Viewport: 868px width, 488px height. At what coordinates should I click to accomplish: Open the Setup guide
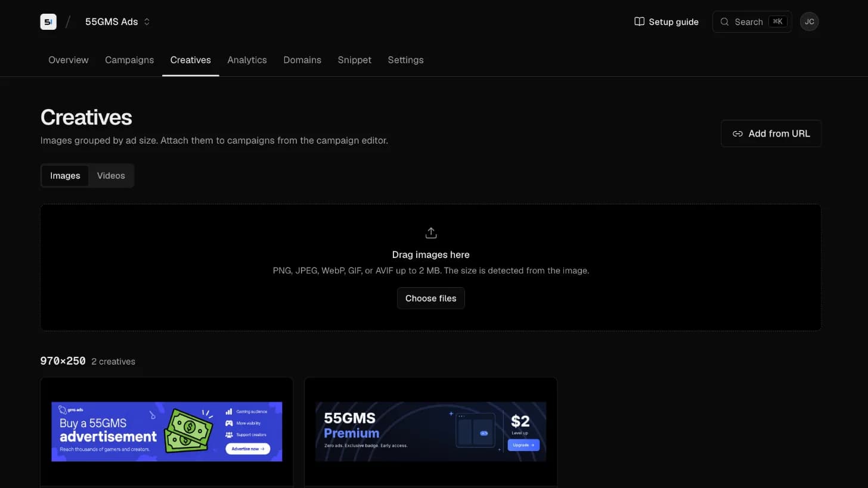666,21
